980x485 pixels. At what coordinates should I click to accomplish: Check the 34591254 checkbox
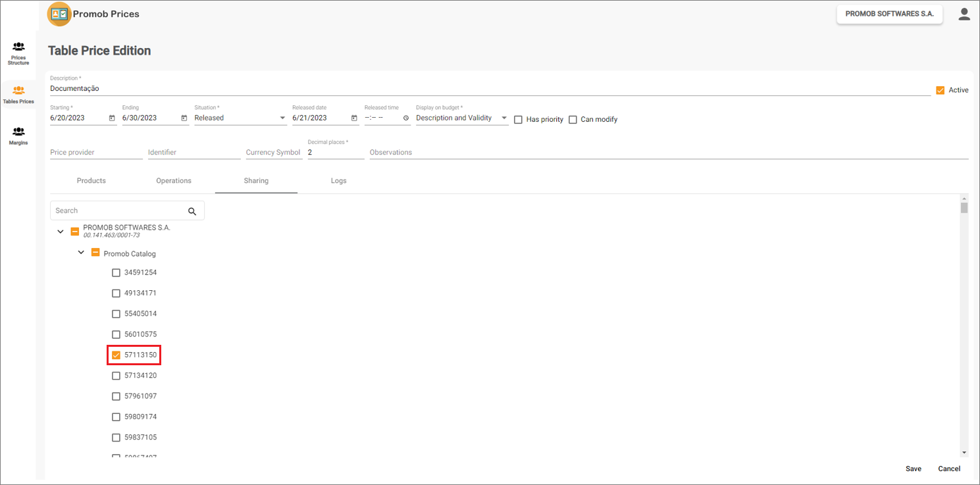[116, 272]
